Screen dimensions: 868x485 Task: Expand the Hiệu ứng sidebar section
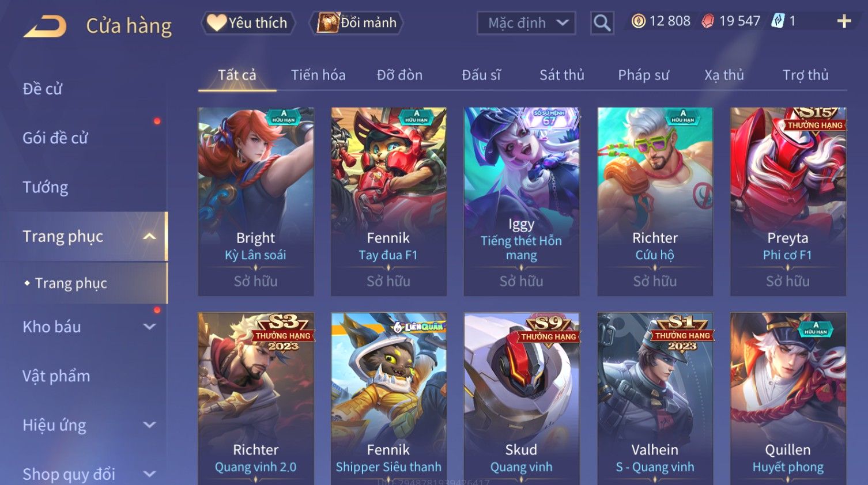149,425
